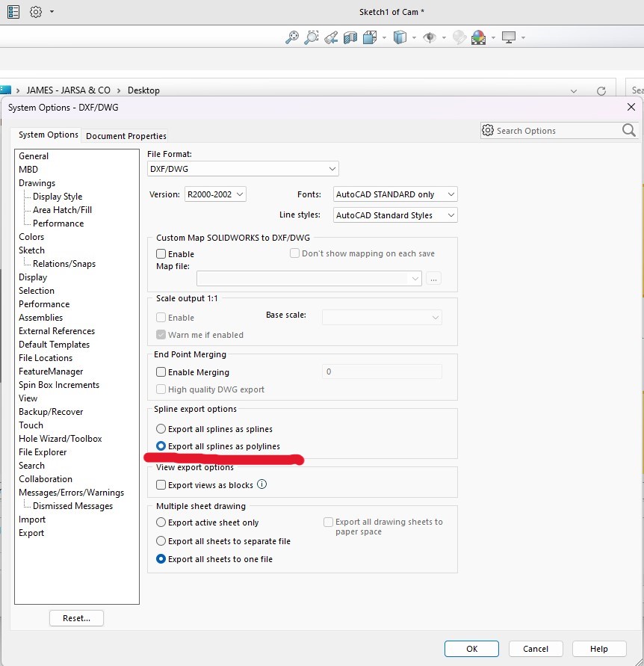Select Relations/Snaps under Sketch

pos(64,264)
